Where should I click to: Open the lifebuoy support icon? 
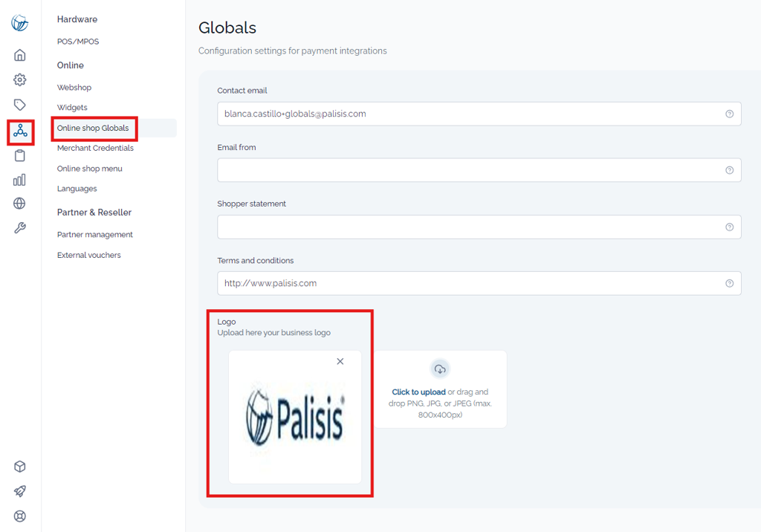point(20,516)
